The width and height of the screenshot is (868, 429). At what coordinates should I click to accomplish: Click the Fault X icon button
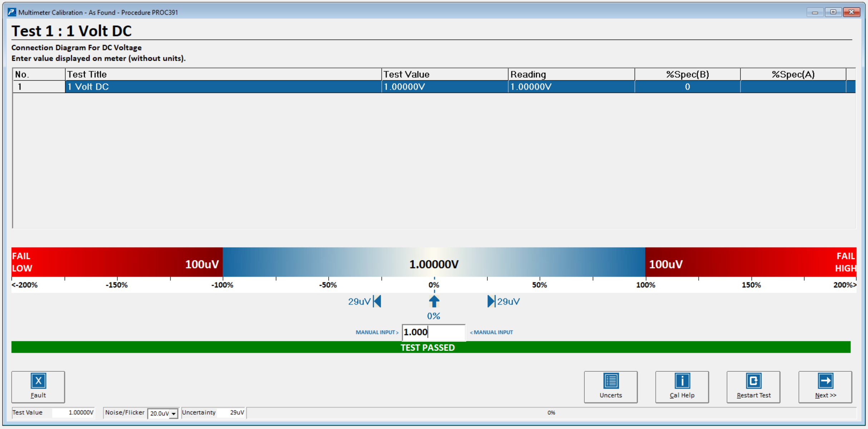38,381
